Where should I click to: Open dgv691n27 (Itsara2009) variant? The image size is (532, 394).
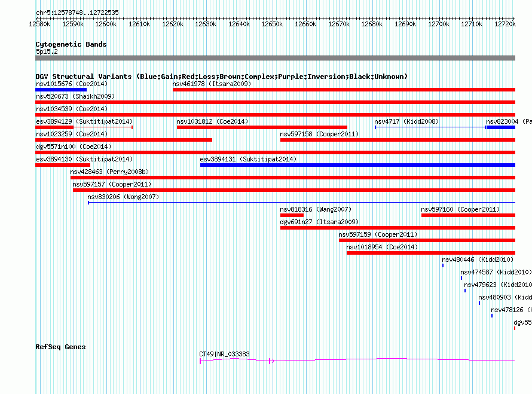(x=319, y=222)
